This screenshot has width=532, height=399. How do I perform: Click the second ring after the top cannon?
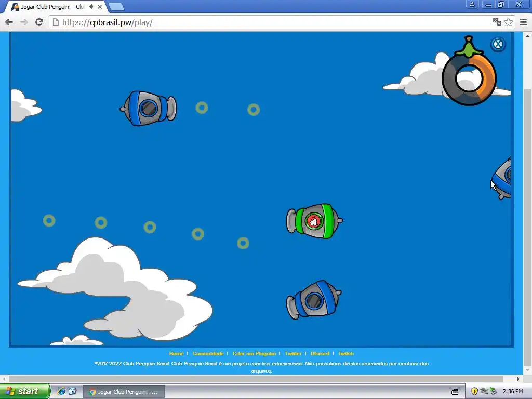[254, 110]
